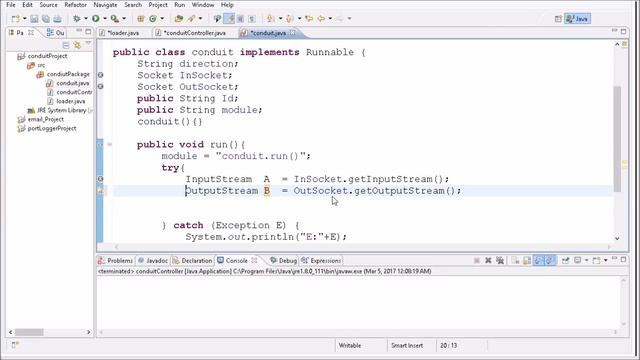Switch to the conduitController.java editor tab

(x=194, y=33)
